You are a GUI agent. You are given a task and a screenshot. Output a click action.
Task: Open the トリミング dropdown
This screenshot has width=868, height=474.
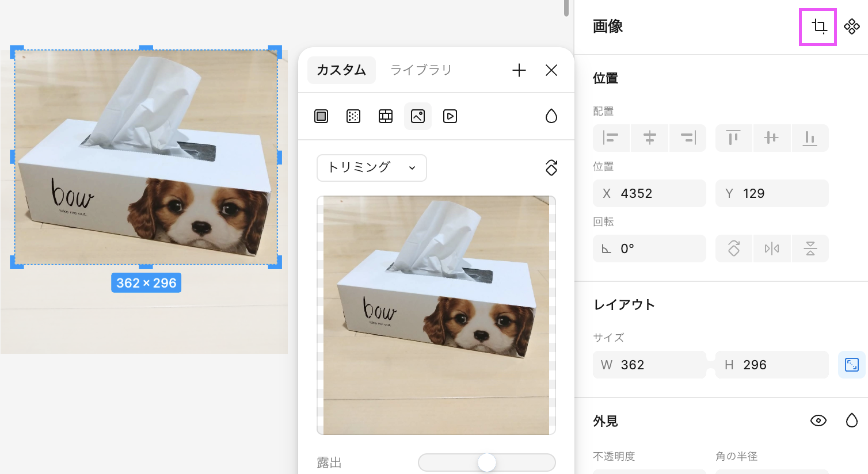(x=372, y=168)
